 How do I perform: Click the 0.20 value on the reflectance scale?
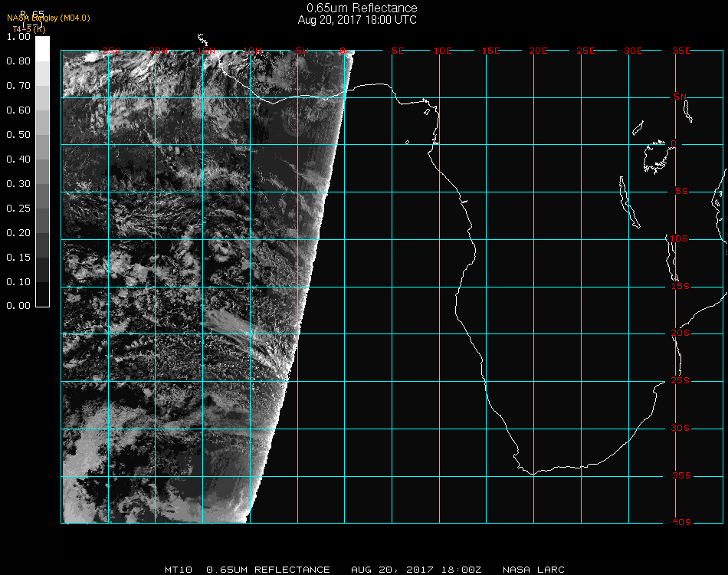click(x=18, y=233)
